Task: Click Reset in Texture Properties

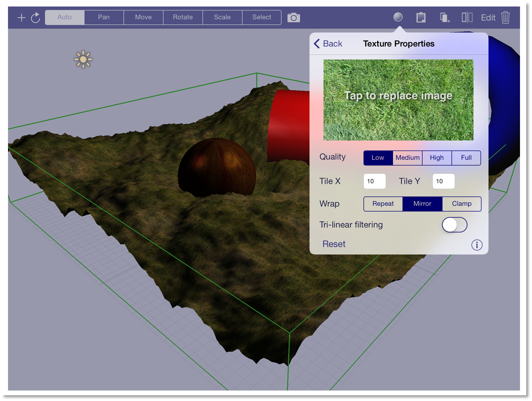Action: 334,244
